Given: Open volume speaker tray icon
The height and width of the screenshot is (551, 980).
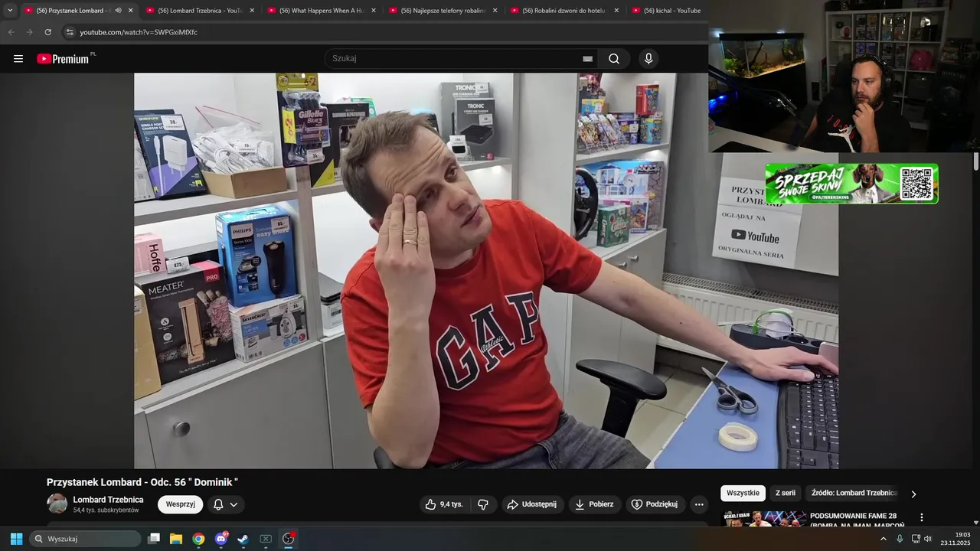Looking at the screenshot, I should pyautogui.click(x=928, y=539).
